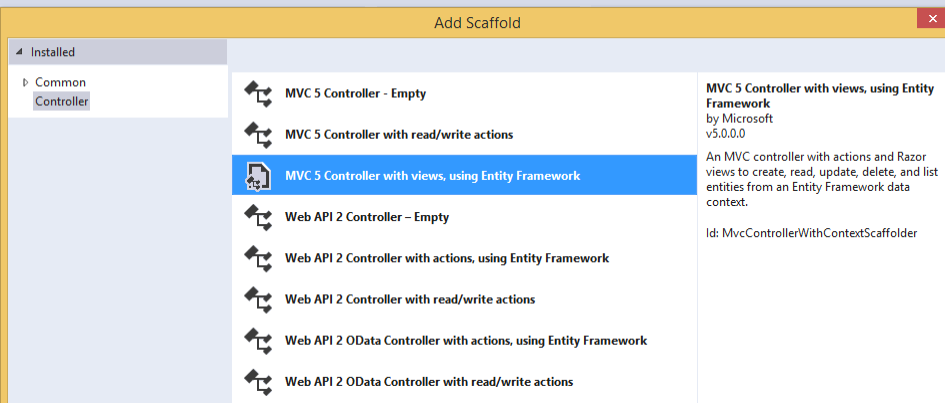945x403 pixels.
Task: Click icon for MVC 5 Controller with views
Action: tap(258, 176)
